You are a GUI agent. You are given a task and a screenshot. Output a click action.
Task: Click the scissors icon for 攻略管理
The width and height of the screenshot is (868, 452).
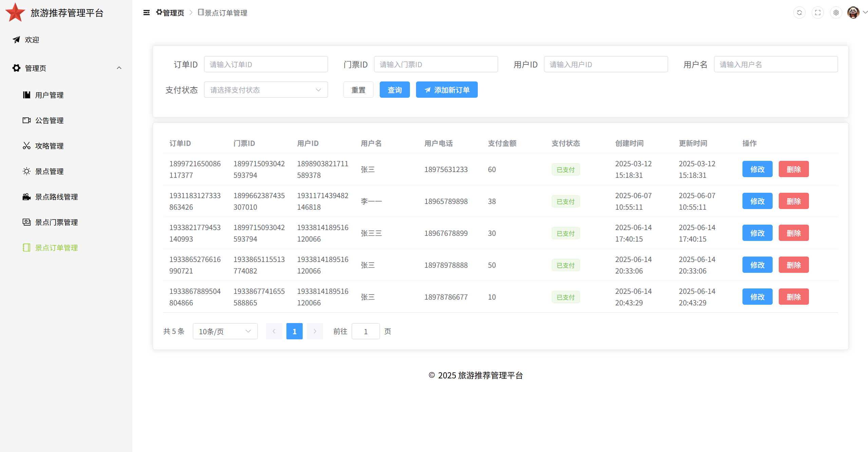click(26, 146)
